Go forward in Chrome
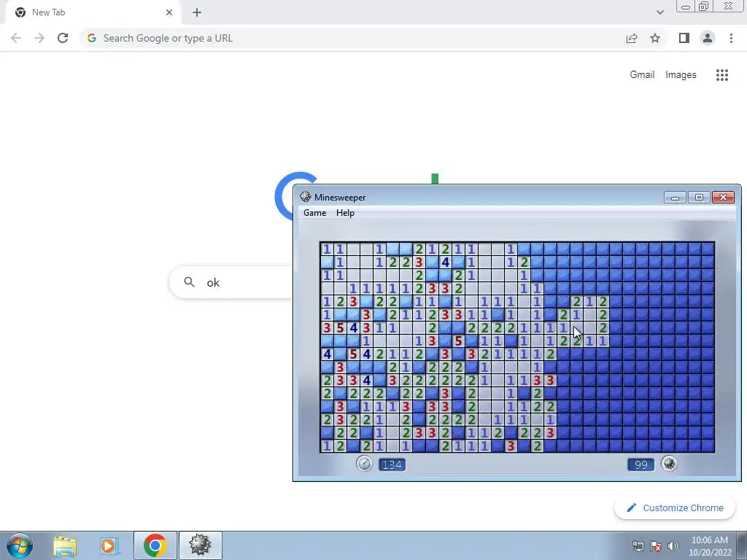This screenshot has width=747, height=560. coord(39,38)
